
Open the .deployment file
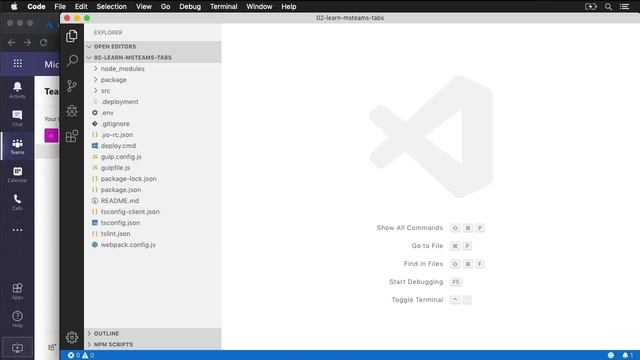[153, 102]
